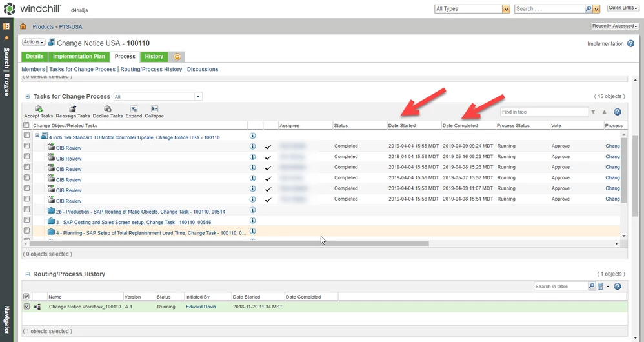Open the home icon beside Products breadcrumb
The image size is (644, 342).
(23, 26)
